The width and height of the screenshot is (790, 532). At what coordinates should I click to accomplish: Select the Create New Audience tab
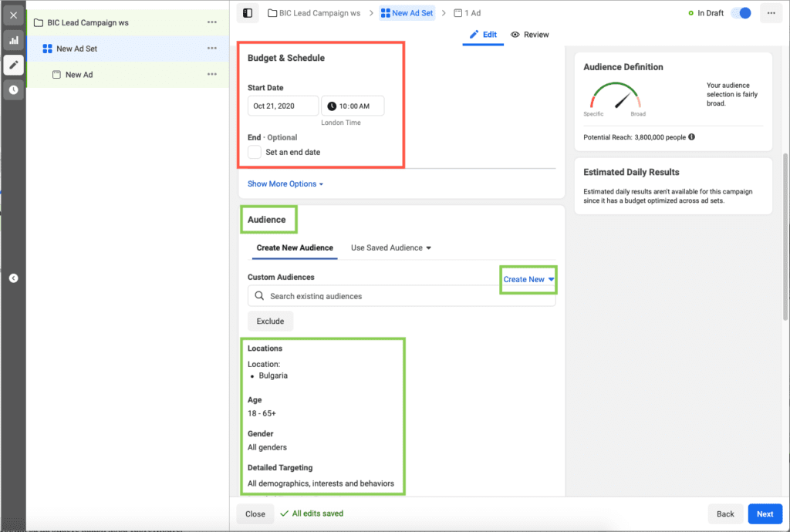point(295,248)
